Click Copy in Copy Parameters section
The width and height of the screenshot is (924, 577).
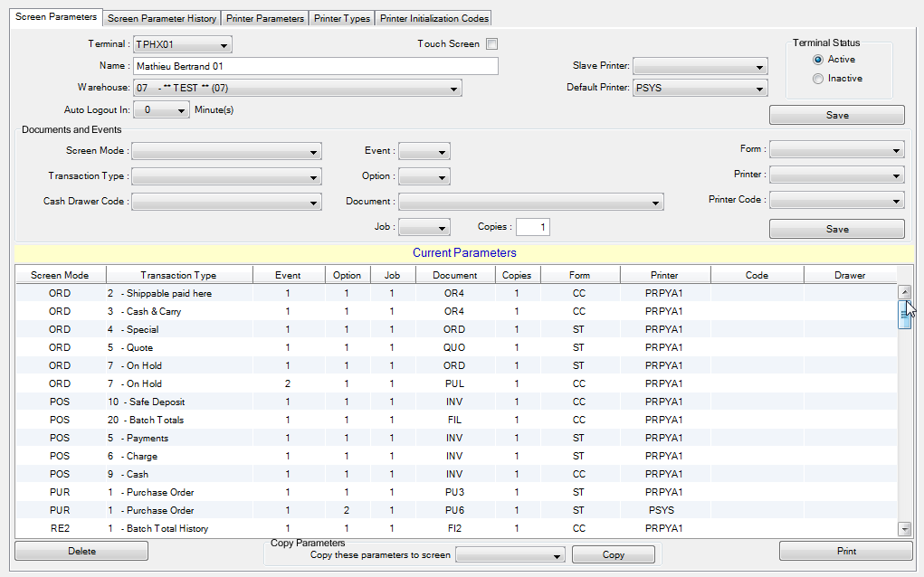(x=614, y=554)
